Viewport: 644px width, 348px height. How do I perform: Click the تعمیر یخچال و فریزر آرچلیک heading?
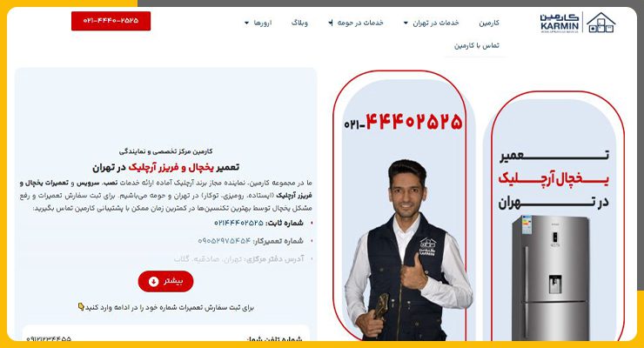pyautogui.click(x=165, y=167)
